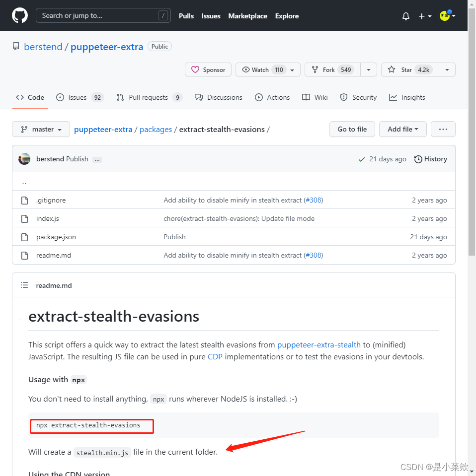Open the .gitignore file

point(51,201)
